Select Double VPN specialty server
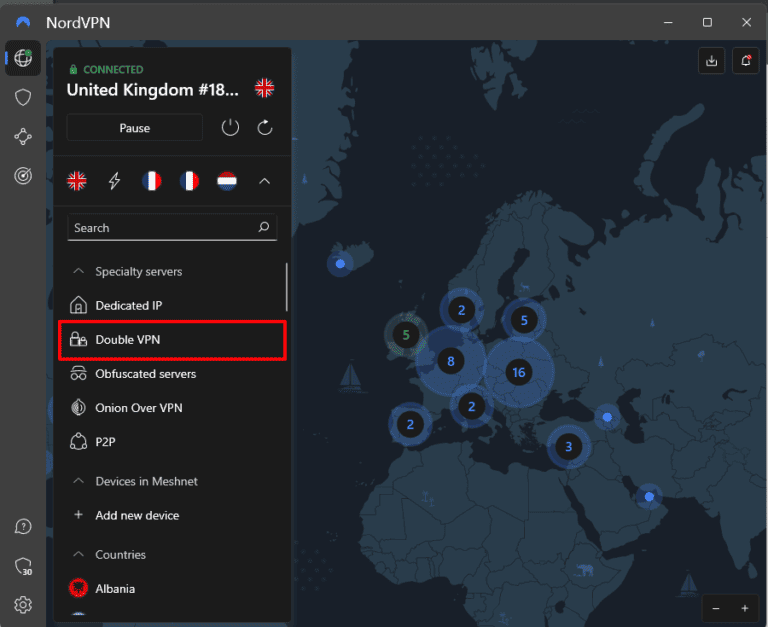Viewport: 768px width, 627px height. pyautogui.click(x=128, y=340)
